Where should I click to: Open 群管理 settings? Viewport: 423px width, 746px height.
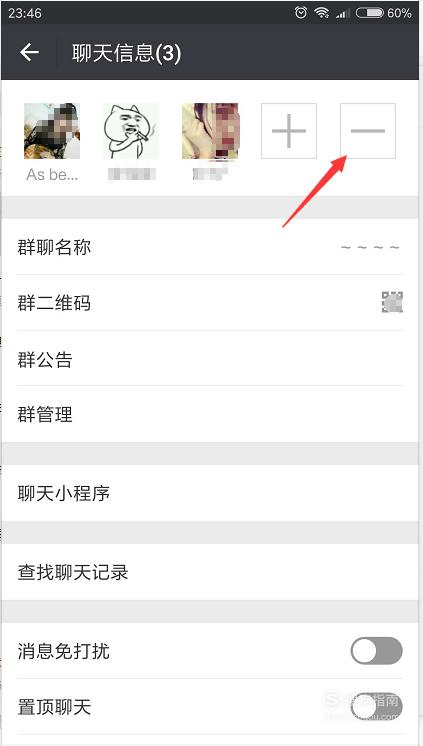coord(211,414)
